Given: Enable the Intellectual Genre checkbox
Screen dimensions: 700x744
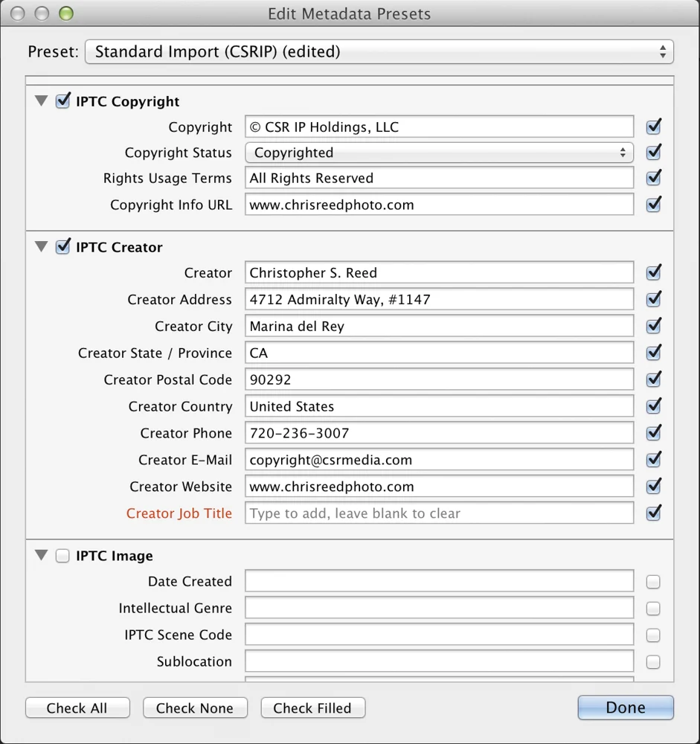Looking at the screenshot, I should click(x=653, y=609).
